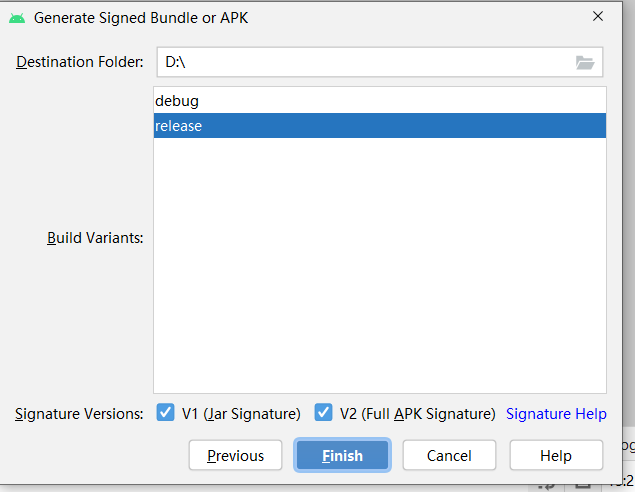635x492 pixels.
Task: Click the "V2 (Full APK Signature)" label text
Action: [417, 414]
